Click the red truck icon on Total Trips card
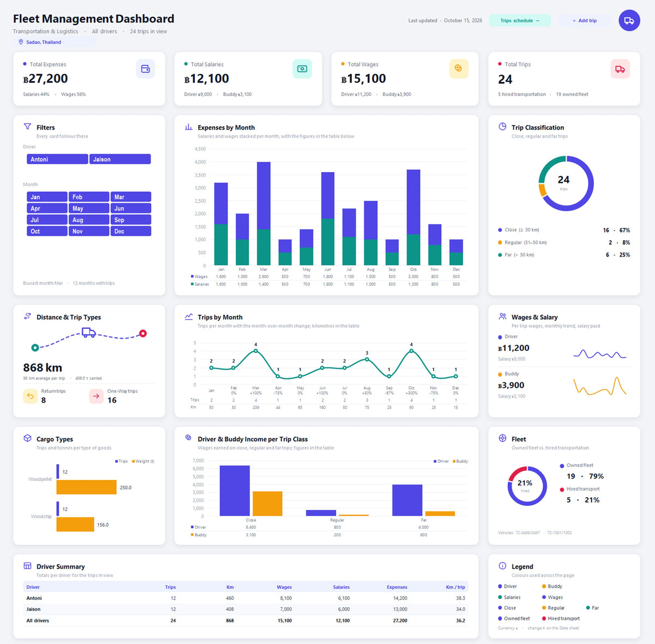The width and height of the screenshot is (655, 644). point(620,69)
